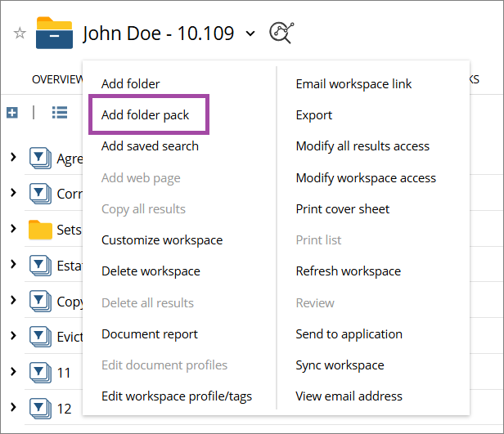Select the Agre row label

70,159
